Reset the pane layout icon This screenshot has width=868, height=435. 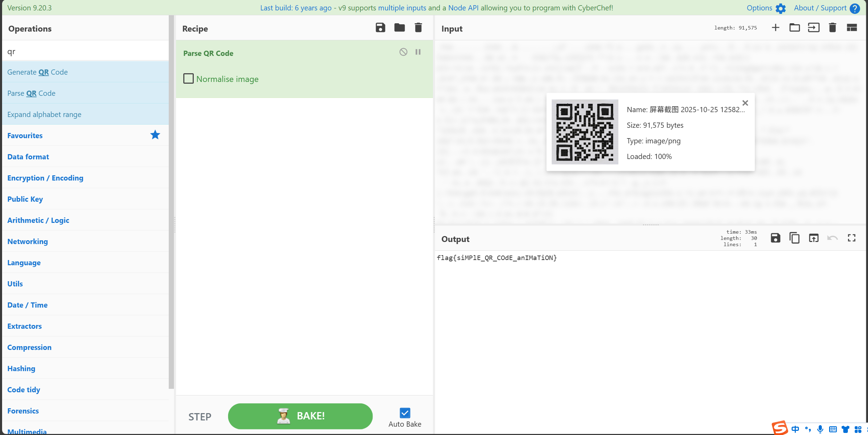coord(851,28)
